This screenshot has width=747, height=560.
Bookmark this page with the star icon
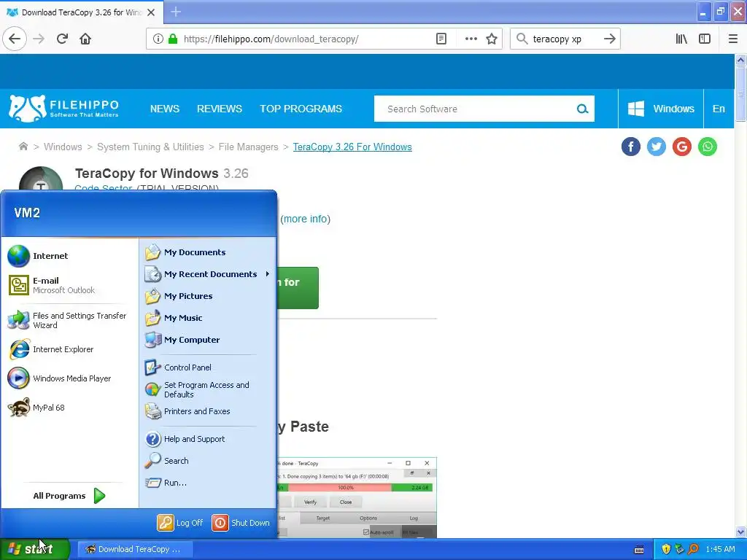[492, 39]
